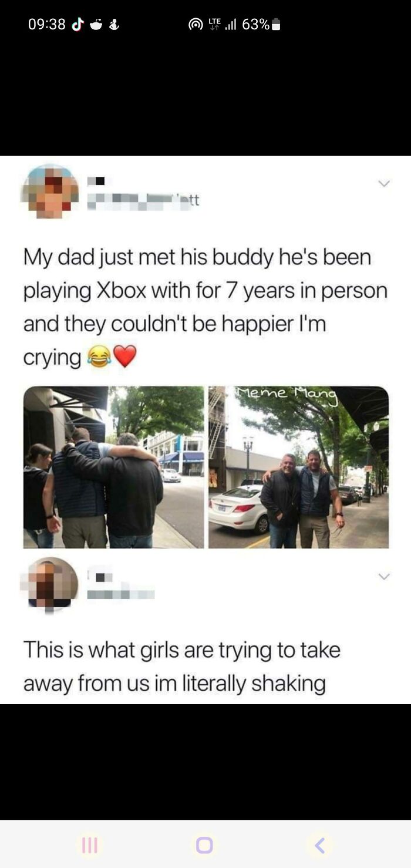Image resolution: width=411 pixels, height=868 pixels.
Task: Open the first tweet author's profile picture
Action: tap(50, 191)
